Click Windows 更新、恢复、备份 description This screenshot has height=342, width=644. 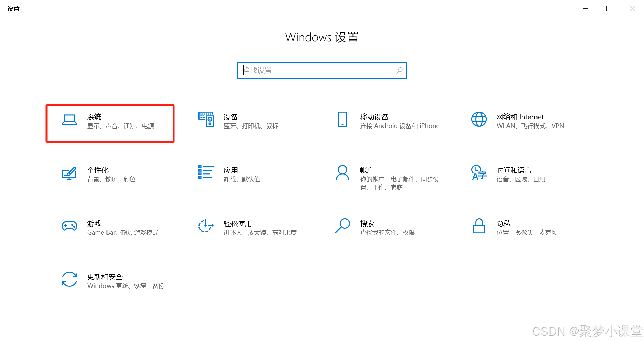pos(126,286)
